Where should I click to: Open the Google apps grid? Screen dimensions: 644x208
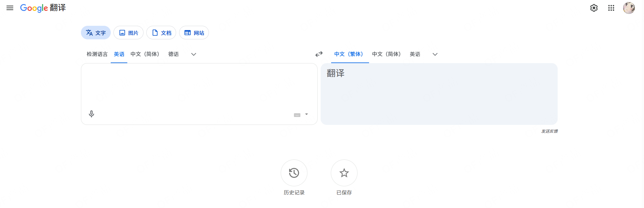click(x=611, y=8)
